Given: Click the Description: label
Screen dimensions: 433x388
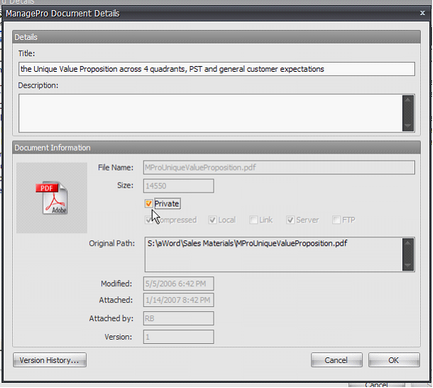Looking at the screenshot, I should point(38,85).
